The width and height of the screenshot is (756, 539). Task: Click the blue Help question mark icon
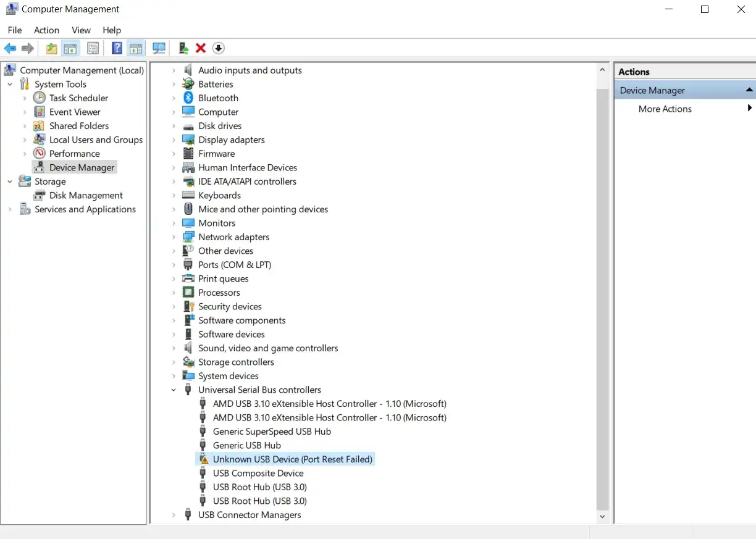pos(117,48)
